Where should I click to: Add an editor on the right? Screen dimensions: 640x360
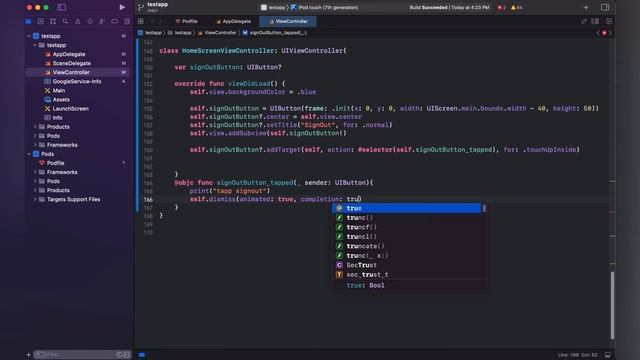(609, 21)
